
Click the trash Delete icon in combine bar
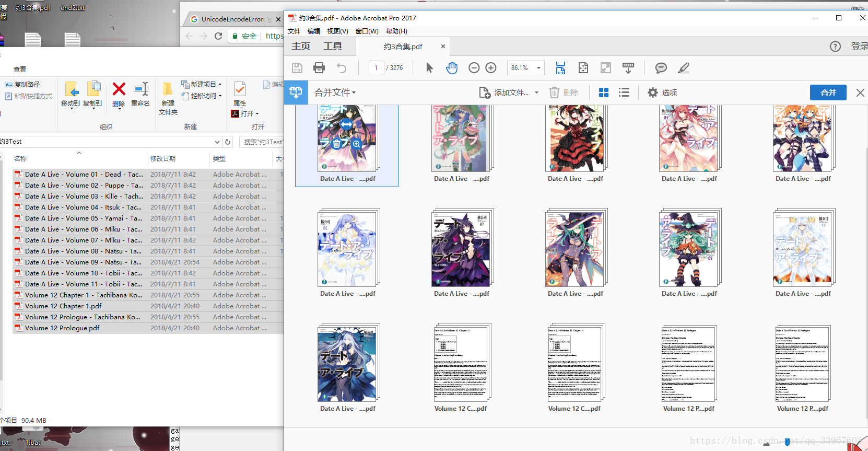554,92
